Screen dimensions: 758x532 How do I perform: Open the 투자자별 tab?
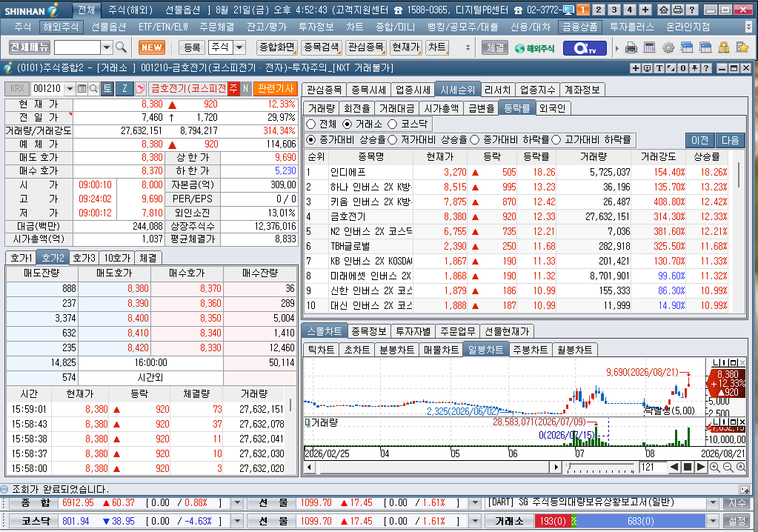pyautogui.click(x=413, y=331)
